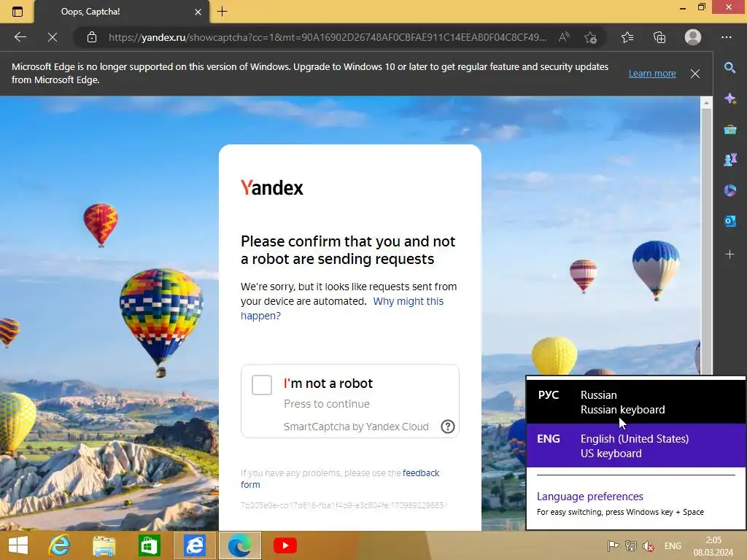Image resolution: width=747 pixels, height=560 pixels.
Task: Select Russian keyboard input language
Action: (x=636, y=402)
